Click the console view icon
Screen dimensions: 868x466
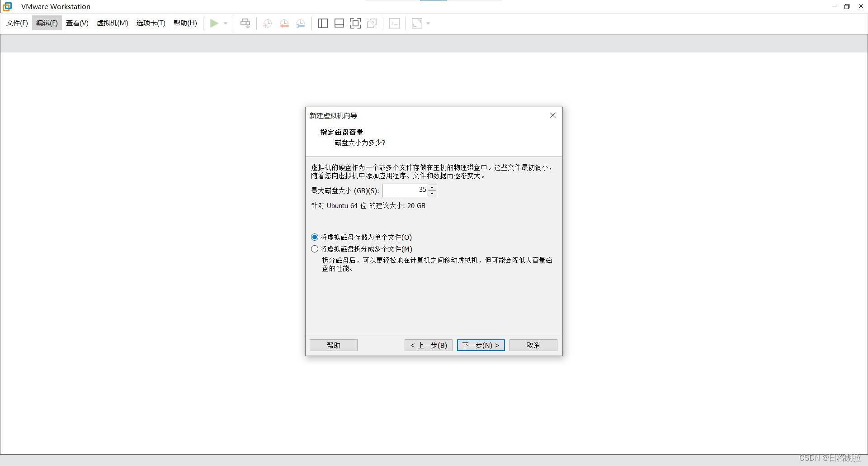tap(394, 23)
